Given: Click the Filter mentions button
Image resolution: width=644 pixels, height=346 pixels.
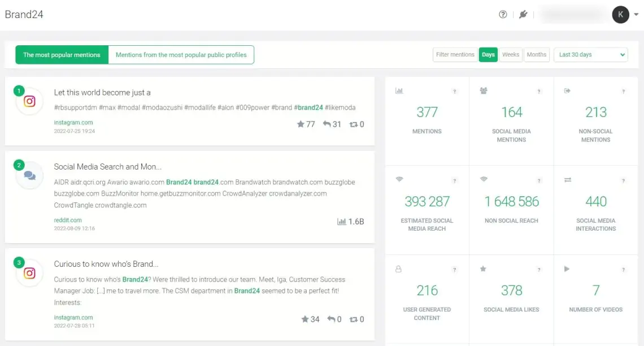Looking at the screenshot, I should tap(455, 55).
